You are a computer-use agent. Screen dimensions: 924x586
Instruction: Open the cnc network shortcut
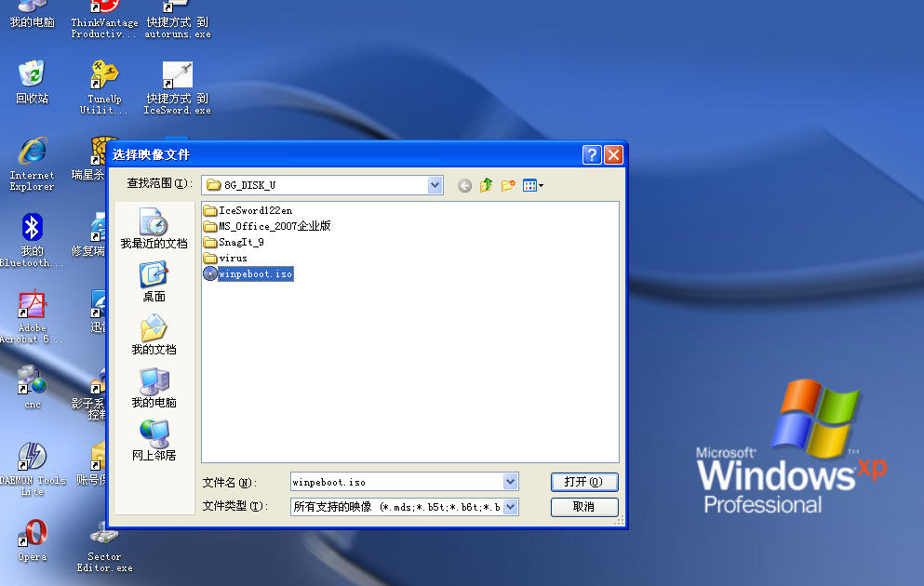[x=32, y=387]
